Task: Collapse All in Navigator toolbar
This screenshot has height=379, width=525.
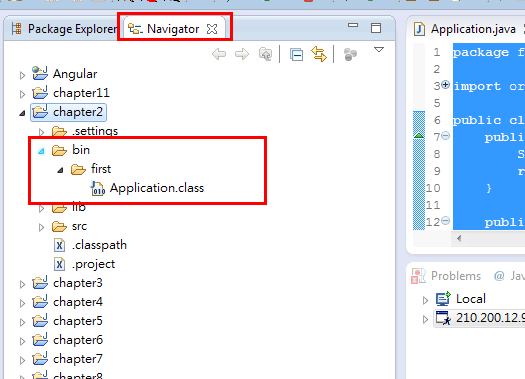Action: pyautogui.click(x=296, y=55)
